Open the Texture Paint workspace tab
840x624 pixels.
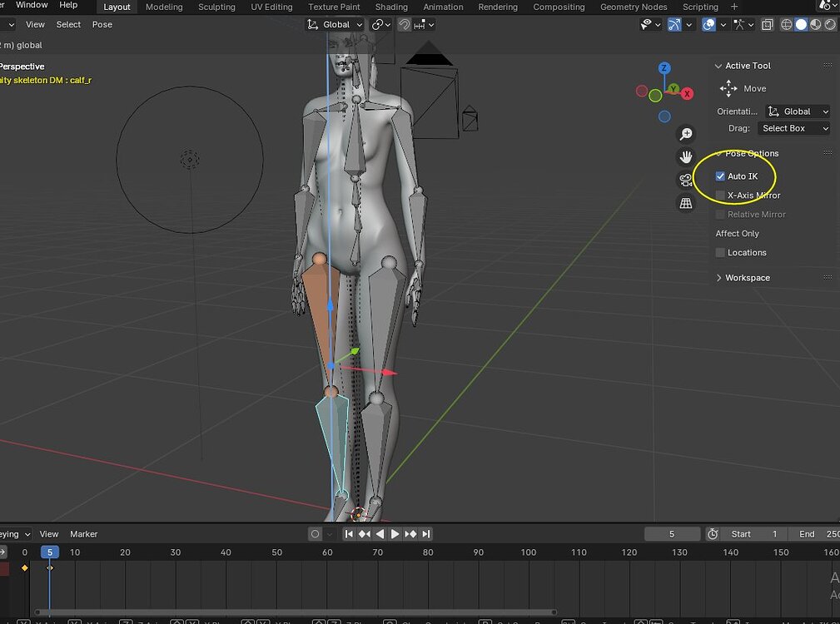click(334, 7)
